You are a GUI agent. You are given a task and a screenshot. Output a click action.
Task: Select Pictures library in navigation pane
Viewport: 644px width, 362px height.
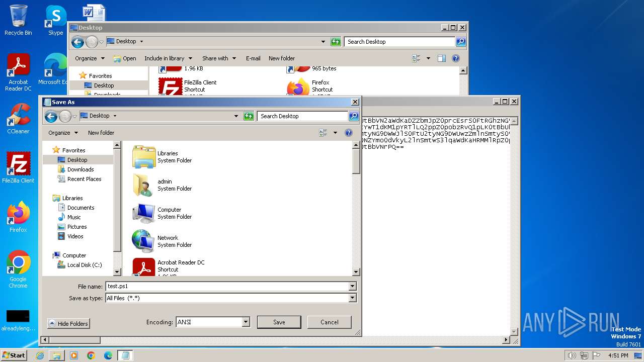[x=77, y=227]
